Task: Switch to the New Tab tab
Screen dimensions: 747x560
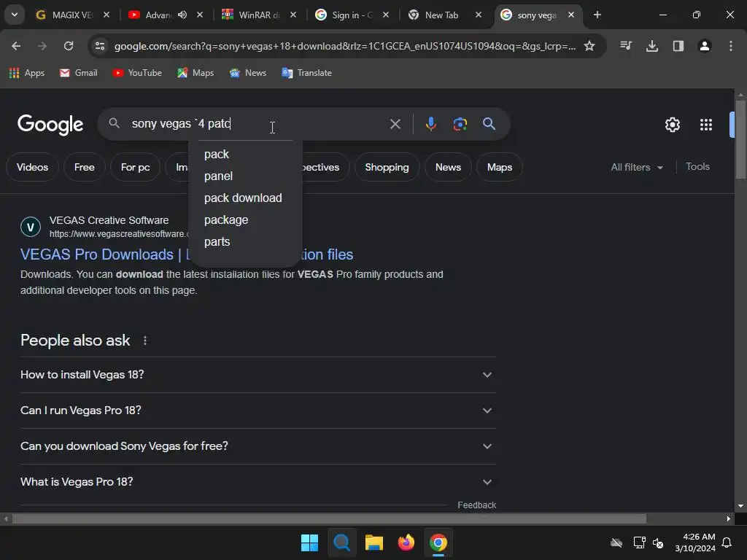Action: point(441,15)
